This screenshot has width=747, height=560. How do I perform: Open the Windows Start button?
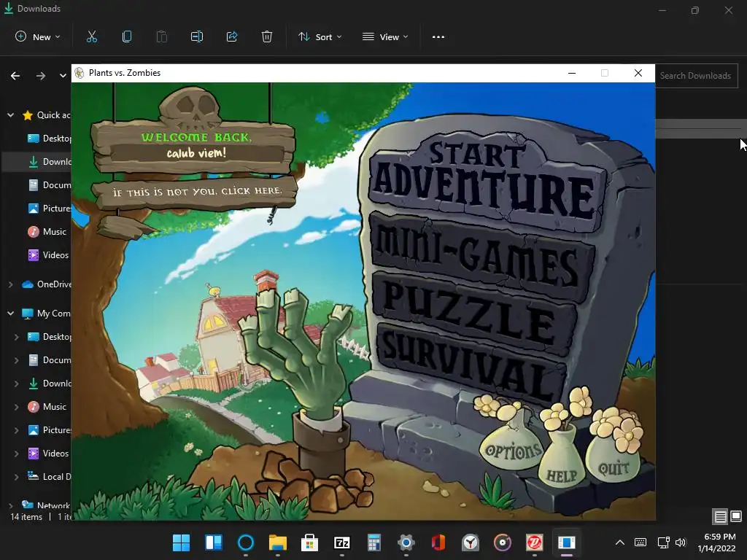pos(181,542)
